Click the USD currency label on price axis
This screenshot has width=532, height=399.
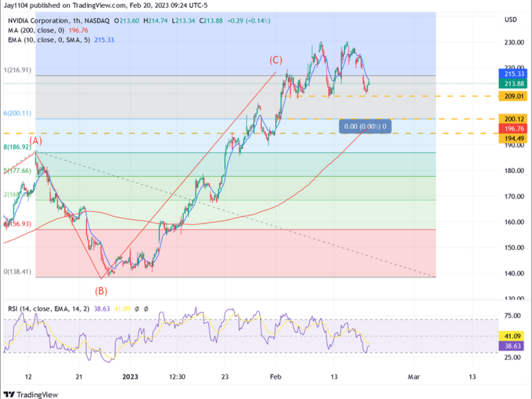pos(510,20)
